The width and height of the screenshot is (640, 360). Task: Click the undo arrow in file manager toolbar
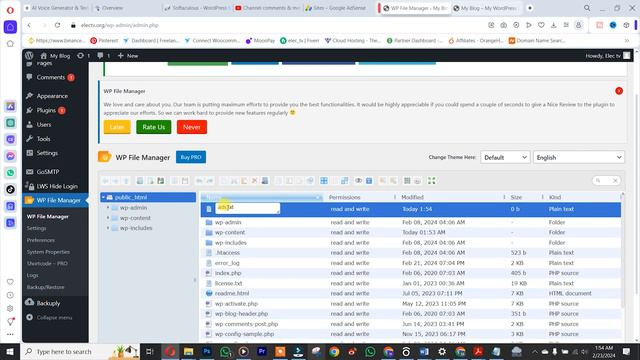coord(199,180)
